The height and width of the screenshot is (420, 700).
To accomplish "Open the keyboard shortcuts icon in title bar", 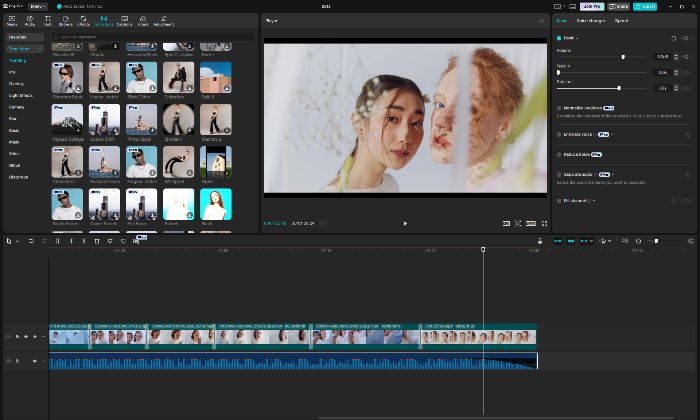I will pyautogui.click(x=573, y=7).
